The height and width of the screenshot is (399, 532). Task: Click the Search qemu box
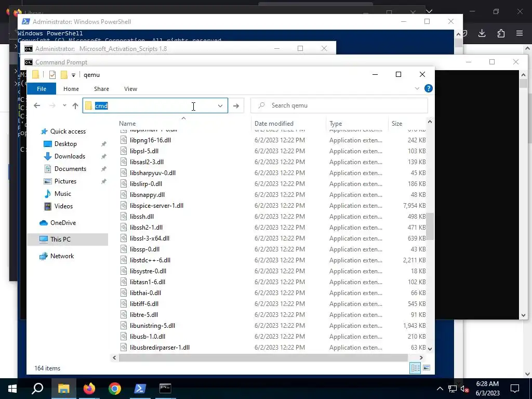click(x=339, y=105)
